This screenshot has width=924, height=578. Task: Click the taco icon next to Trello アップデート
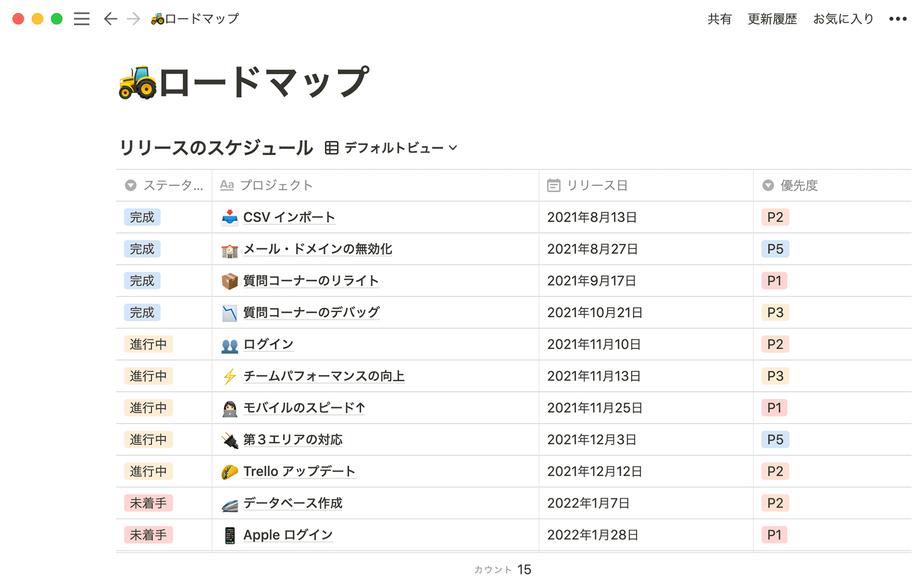[230, 471]
